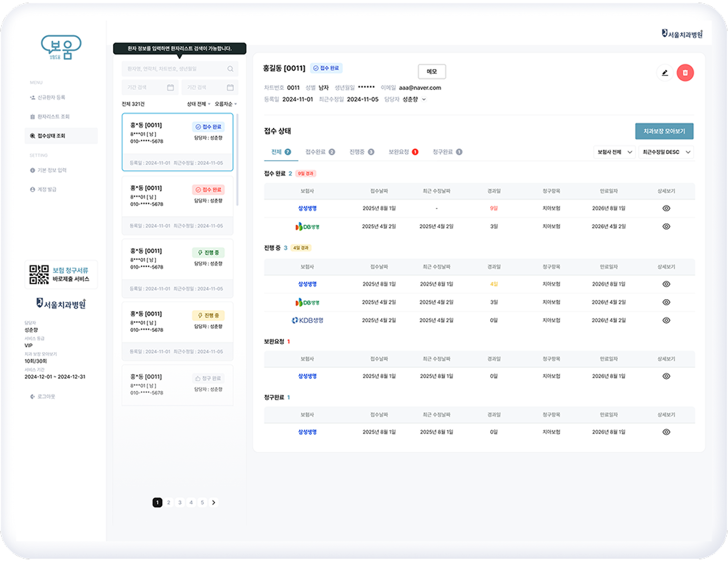This screenshot has width=728, height=562.
Task: Go to page 3 in pagination
Action: [180, 502]
